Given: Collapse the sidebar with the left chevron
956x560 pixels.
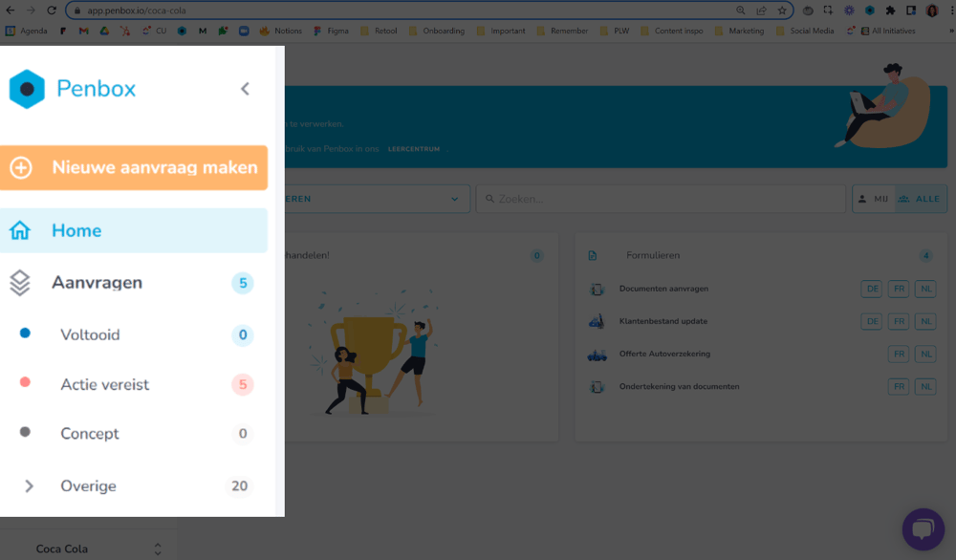Looking at the screenshot, I should pos(245,89).
